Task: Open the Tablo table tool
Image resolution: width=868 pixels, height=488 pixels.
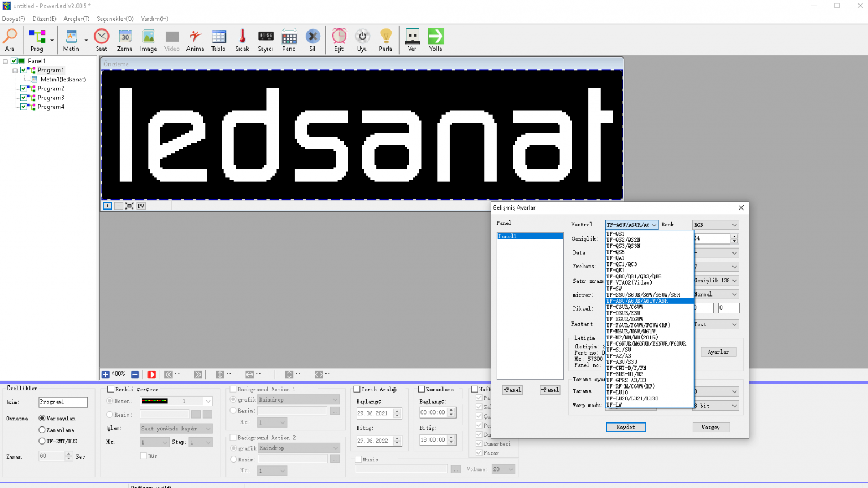Action: 219,40
